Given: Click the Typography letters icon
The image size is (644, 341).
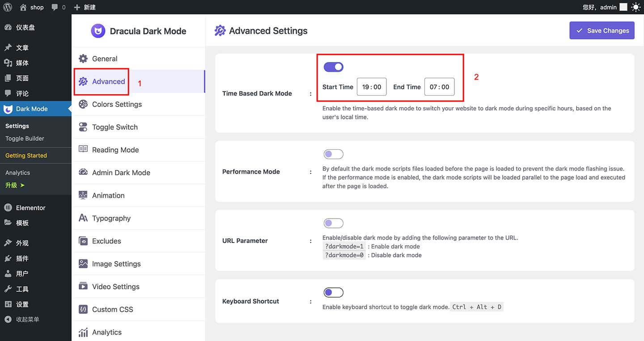Looking at the screenshot, I should [x=83, y=218].
